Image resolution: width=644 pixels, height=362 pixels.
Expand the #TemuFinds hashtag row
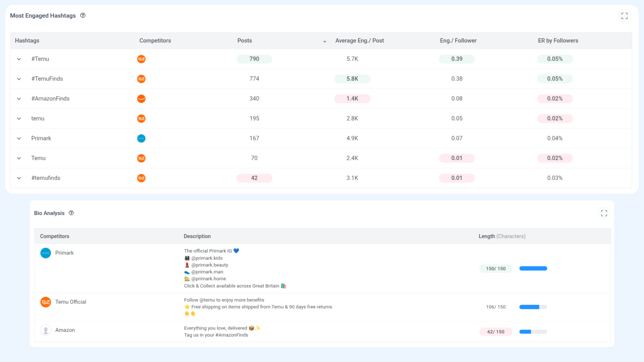point(19,79)
